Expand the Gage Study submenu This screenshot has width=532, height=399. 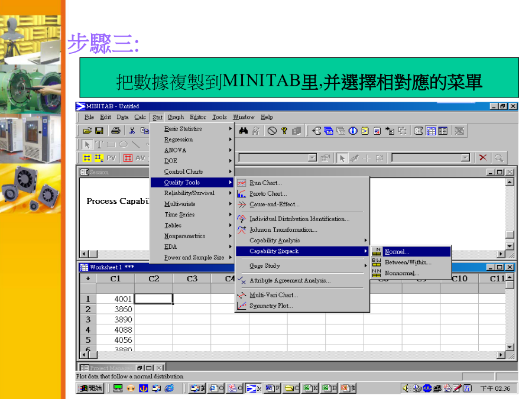coord(302,265)
